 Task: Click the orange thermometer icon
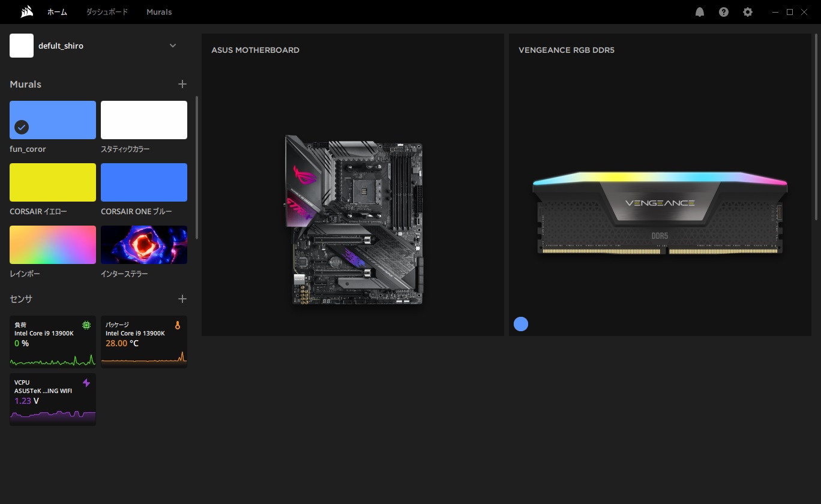point(178,325)
